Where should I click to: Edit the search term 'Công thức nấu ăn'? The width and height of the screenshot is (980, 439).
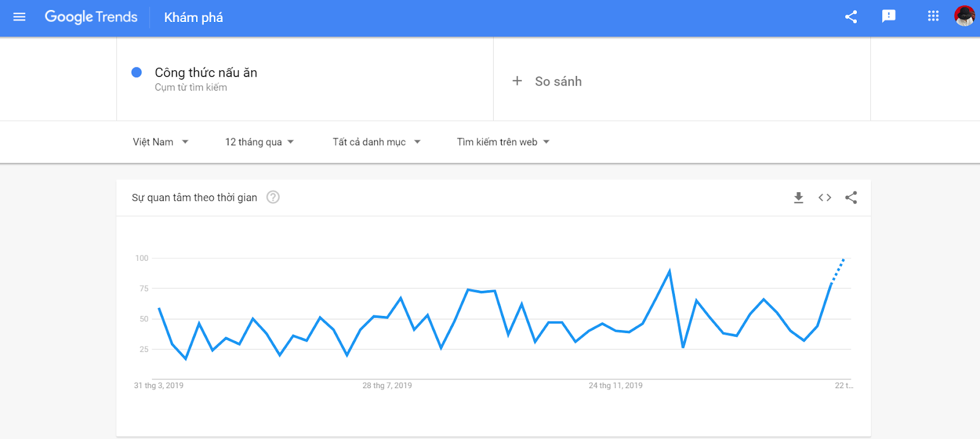coord(206,73)
